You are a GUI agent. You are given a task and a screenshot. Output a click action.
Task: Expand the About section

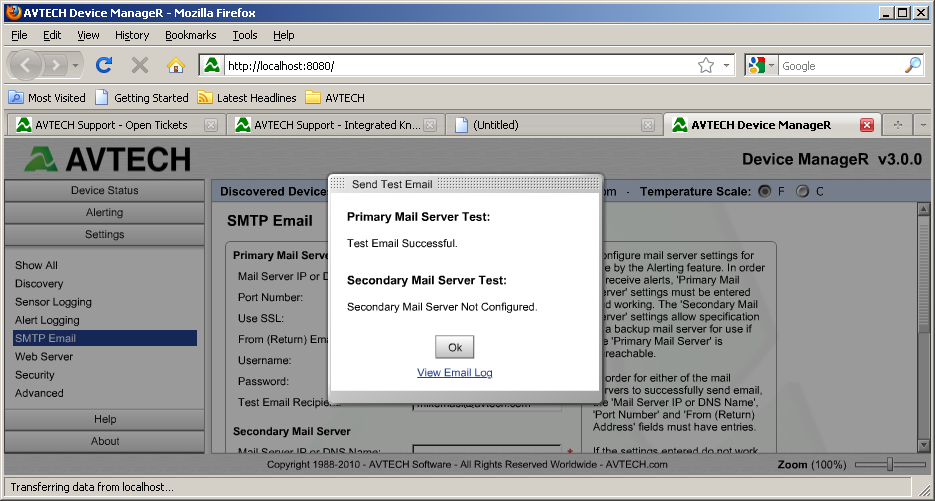point(104,441)
